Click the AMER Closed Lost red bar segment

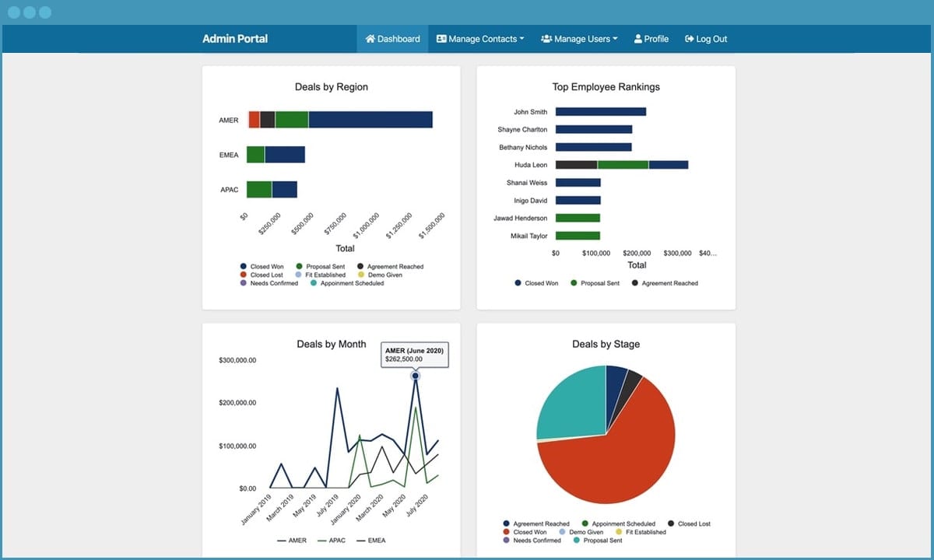(254, 120)
